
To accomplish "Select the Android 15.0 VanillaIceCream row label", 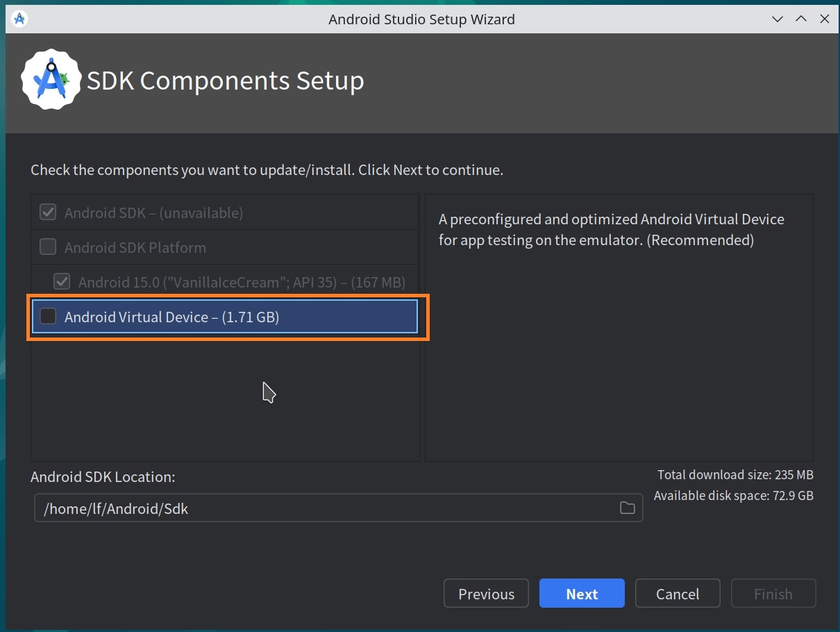I will (x=242, y=282).
